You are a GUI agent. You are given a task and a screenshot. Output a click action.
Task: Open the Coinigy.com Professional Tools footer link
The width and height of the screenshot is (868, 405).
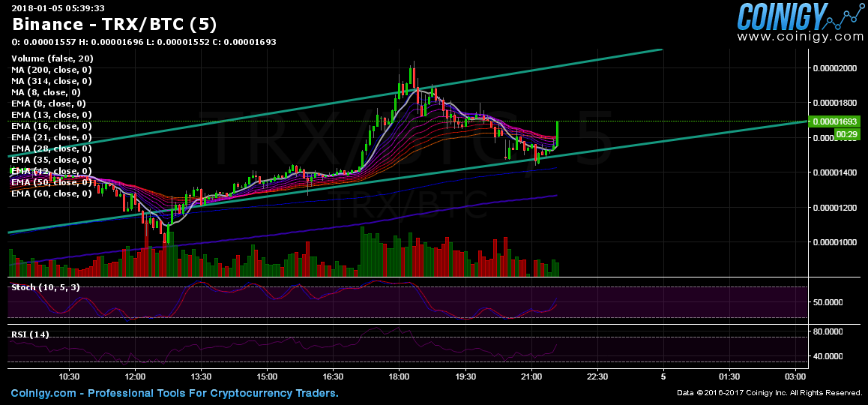175,393
